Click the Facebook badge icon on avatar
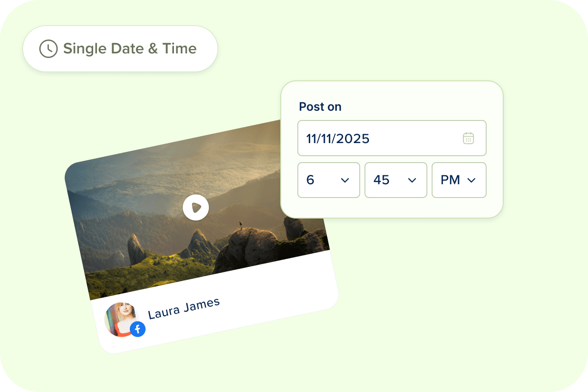Screen dimensions: 588x392 click(138, 329)
